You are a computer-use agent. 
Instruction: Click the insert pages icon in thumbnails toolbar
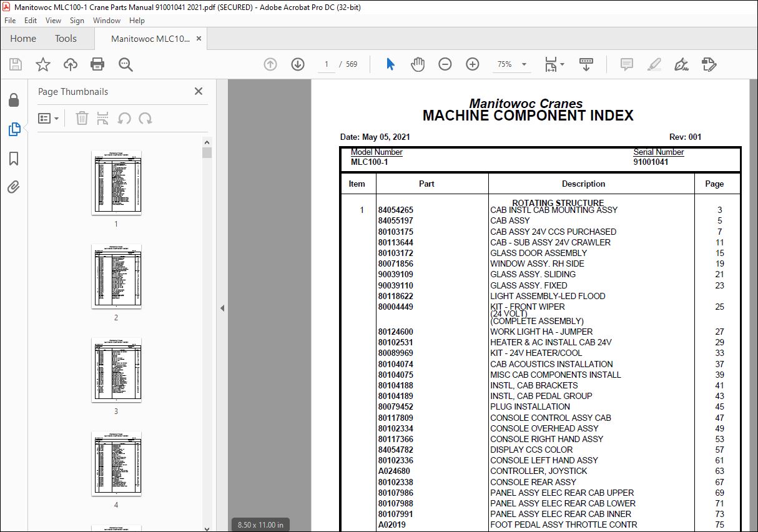click(x=103, y=118)
